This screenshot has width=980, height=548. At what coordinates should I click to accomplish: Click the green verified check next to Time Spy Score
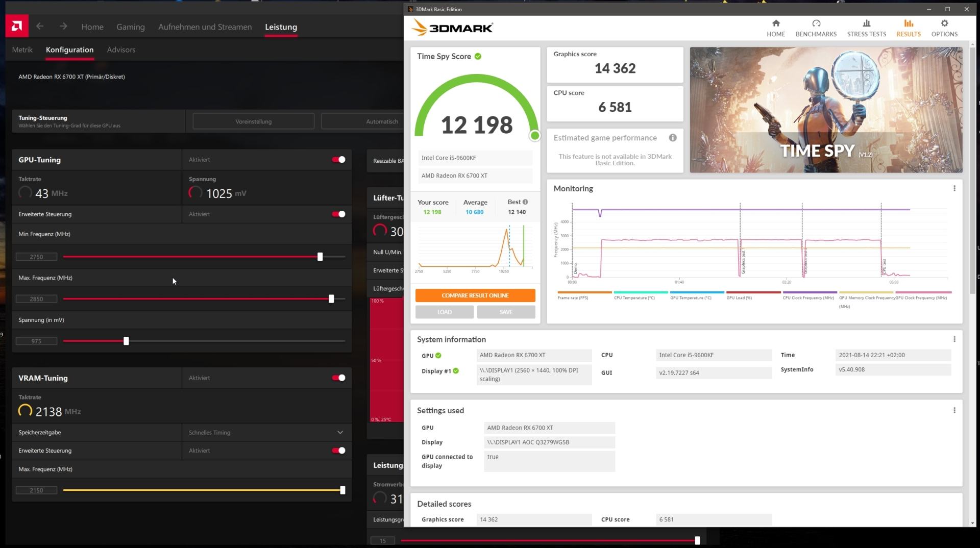tap(478, 56)
